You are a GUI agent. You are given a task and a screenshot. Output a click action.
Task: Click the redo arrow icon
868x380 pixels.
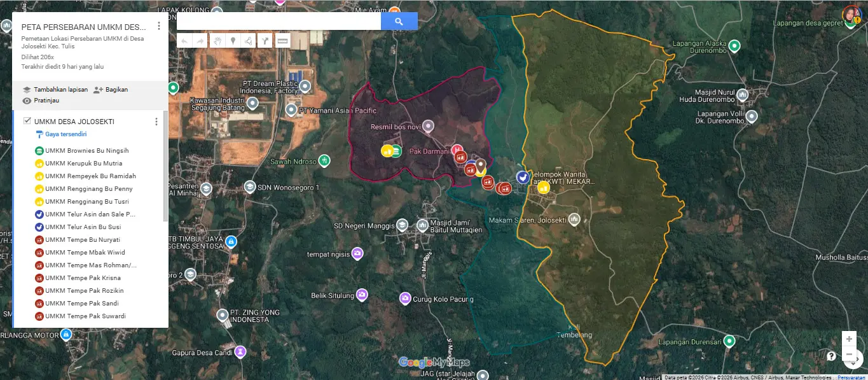[200, 39]
